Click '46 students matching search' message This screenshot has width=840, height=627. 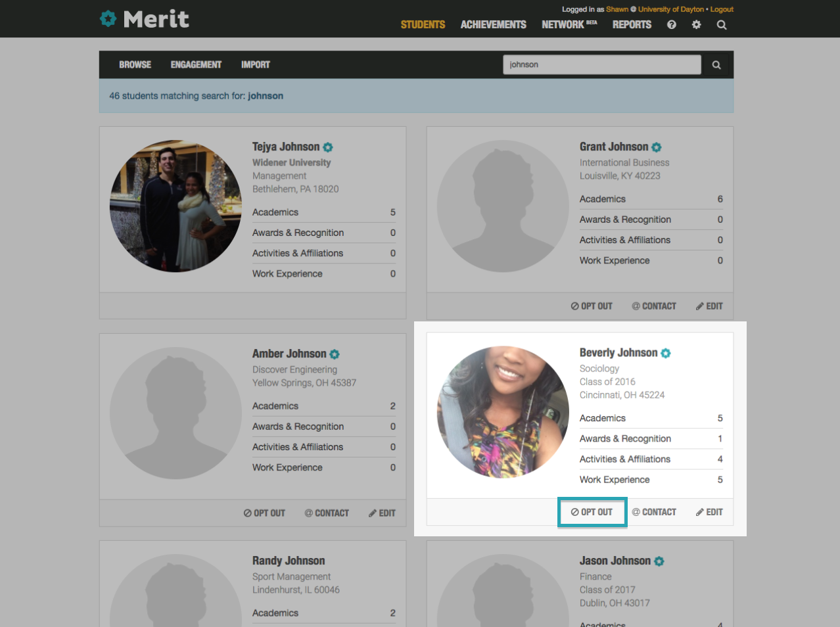(x=196, y=96)
